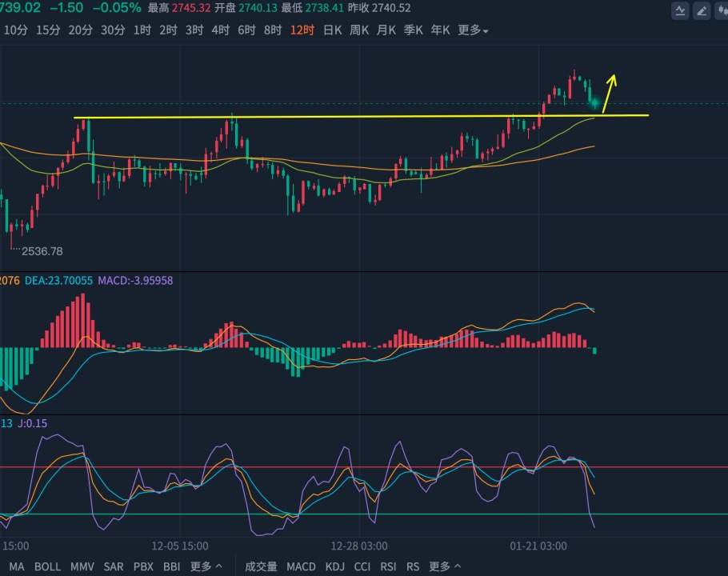
Task: Click the active 12时 timeframe
Action: pyautogui.click(x=302, y=30)
